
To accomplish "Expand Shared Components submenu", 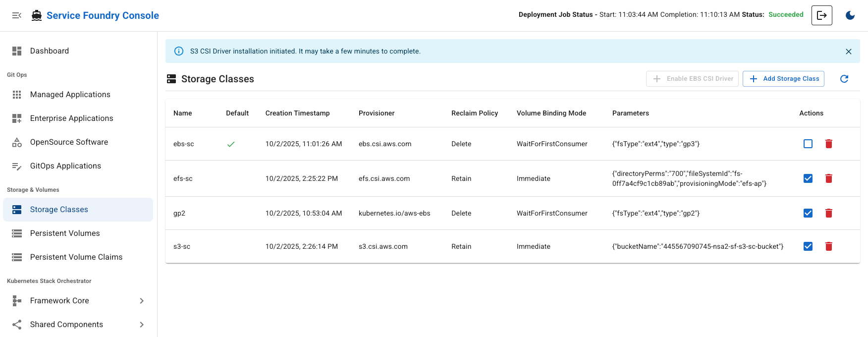I will 142,325.
